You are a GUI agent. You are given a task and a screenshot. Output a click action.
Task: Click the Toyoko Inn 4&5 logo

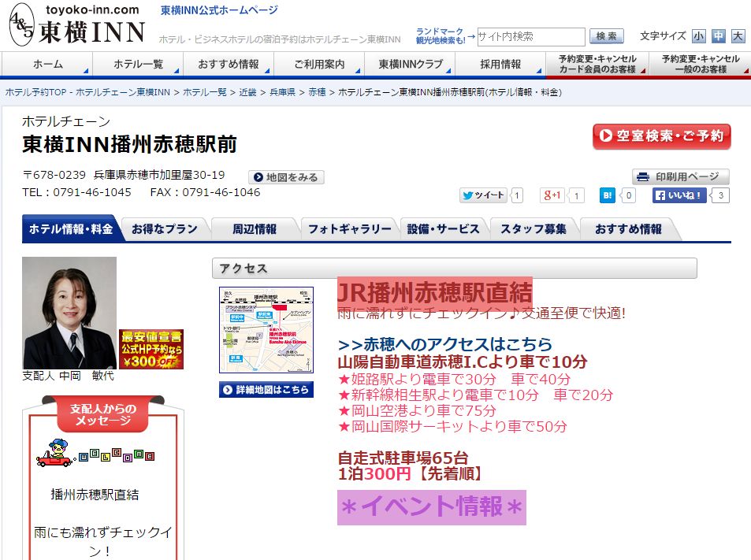pos(76,25)
